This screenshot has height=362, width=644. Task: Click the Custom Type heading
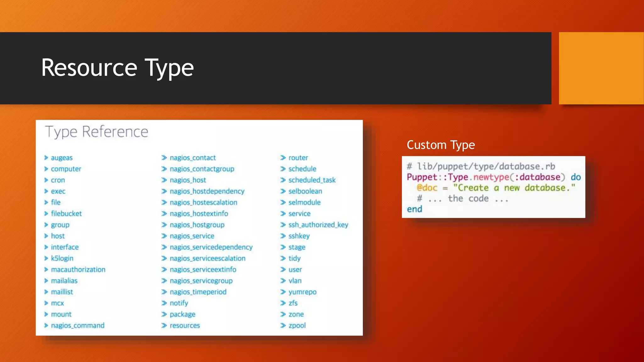point(441,145)
